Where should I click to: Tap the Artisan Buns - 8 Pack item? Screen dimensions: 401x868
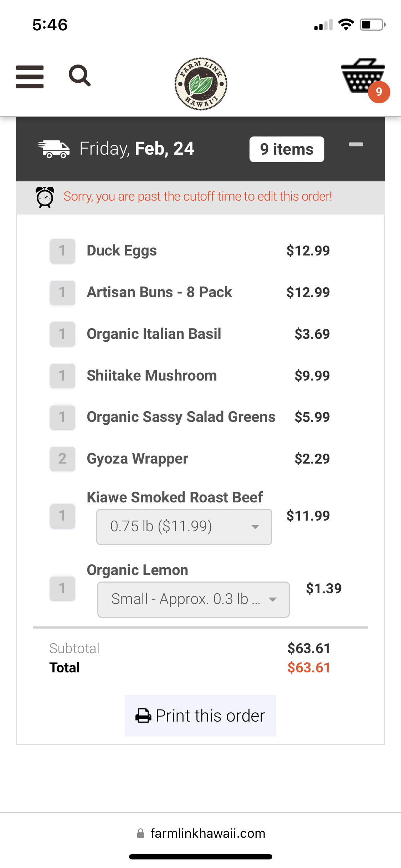click(159, 293)
